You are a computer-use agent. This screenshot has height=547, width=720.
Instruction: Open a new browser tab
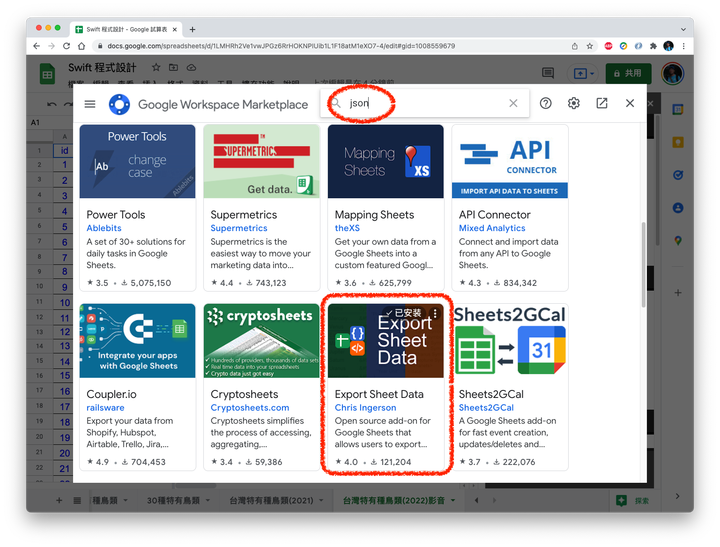click(192, 29)
